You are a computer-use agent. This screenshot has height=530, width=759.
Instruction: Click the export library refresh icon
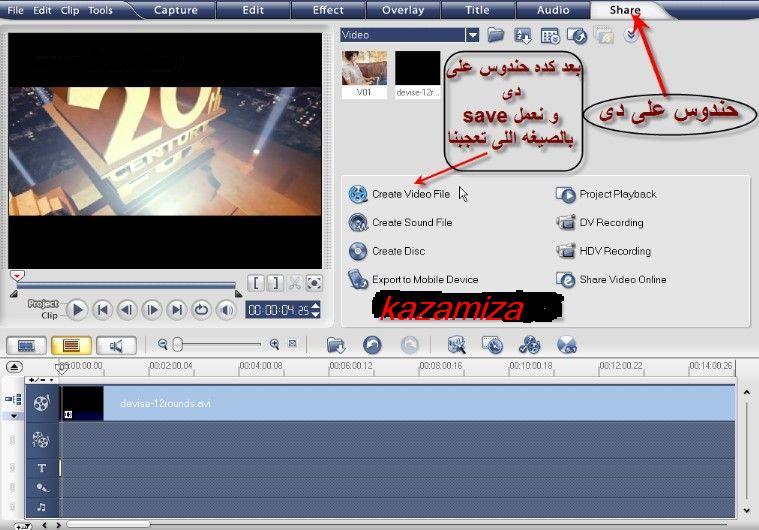point(577,35)
